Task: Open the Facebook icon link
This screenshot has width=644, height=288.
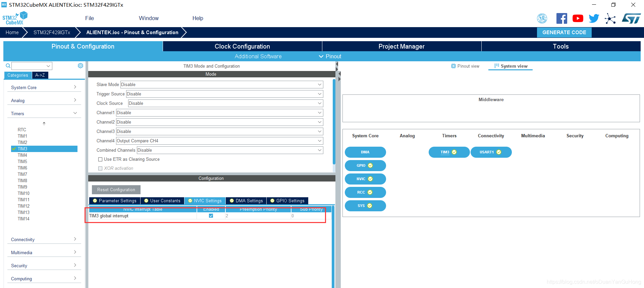Action: pos(561,18)
